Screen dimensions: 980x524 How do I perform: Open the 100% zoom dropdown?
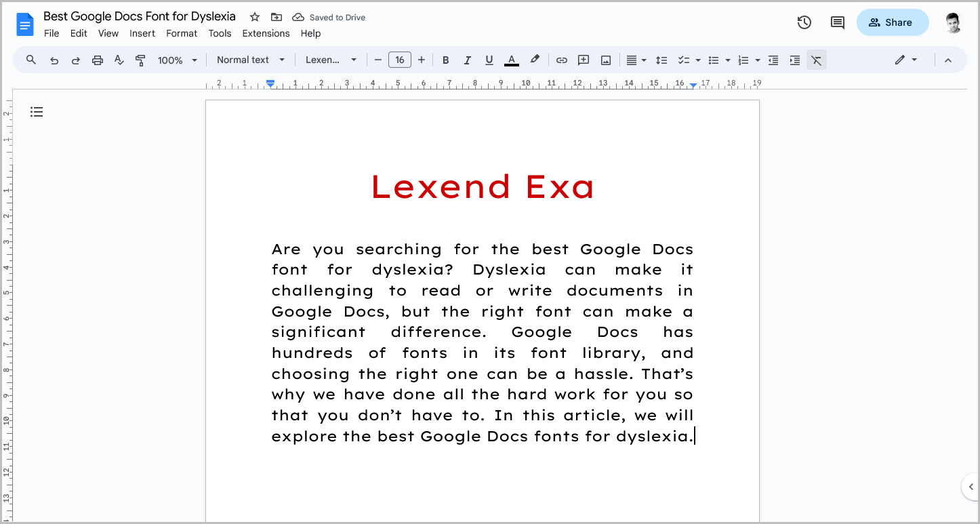tap(178, 60)
